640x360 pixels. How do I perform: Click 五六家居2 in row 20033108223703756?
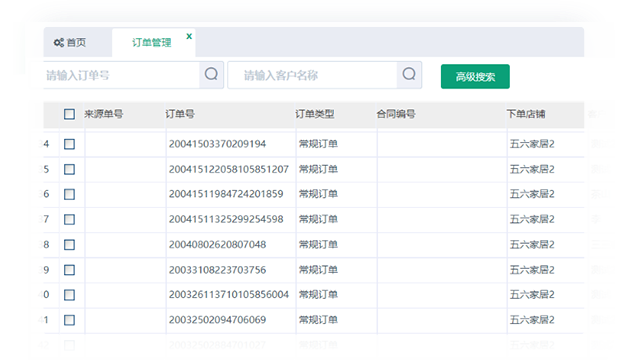(532, 270)
